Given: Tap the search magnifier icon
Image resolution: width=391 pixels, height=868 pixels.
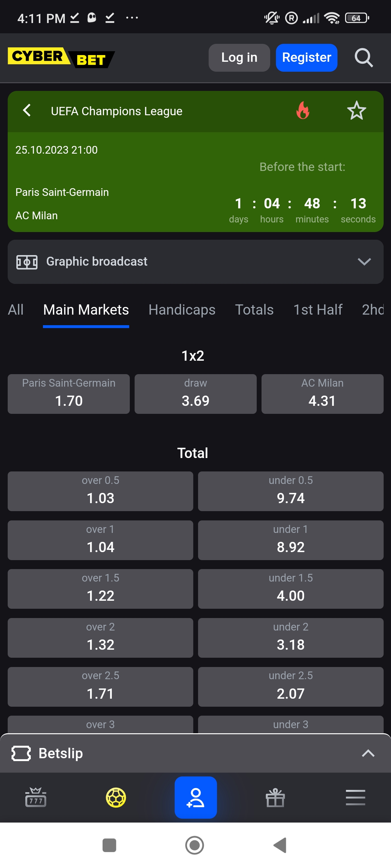Looking at the screenshot, I should (x=363, y=58).
